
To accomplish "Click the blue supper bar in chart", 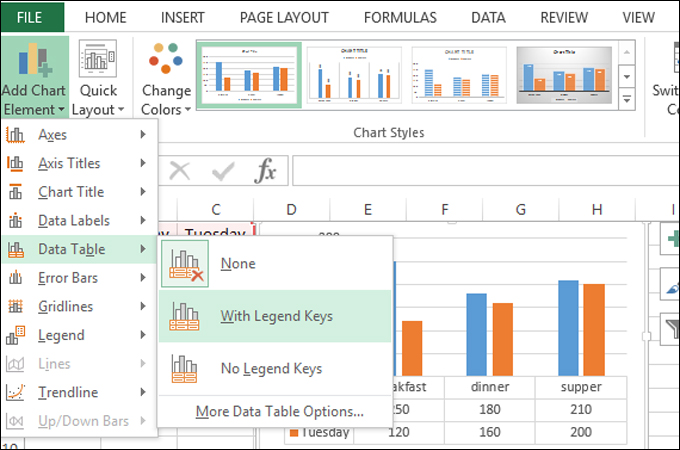I will point(568,328).
